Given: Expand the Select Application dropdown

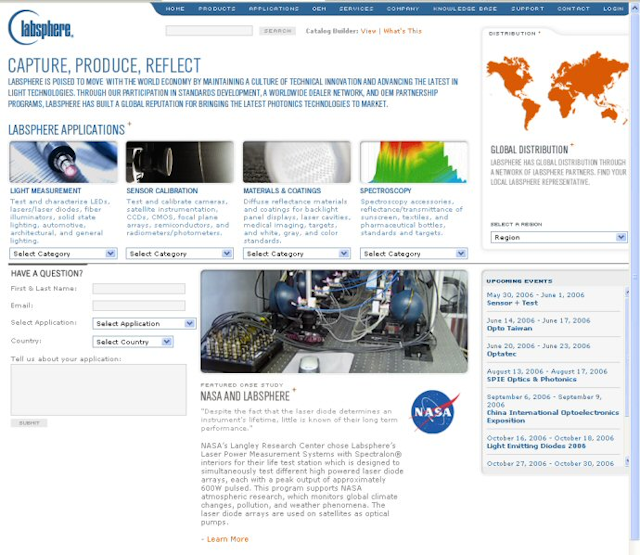Looking at the screenshot, I should [144, 324].
